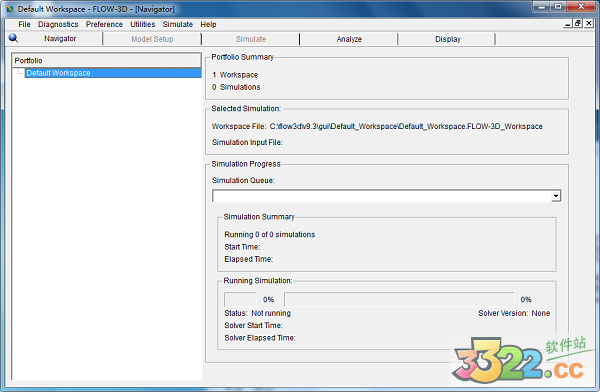The width and height of the screenshot is (600, 392).
Task: Close the inner Navigator document window
Action: 589,23
